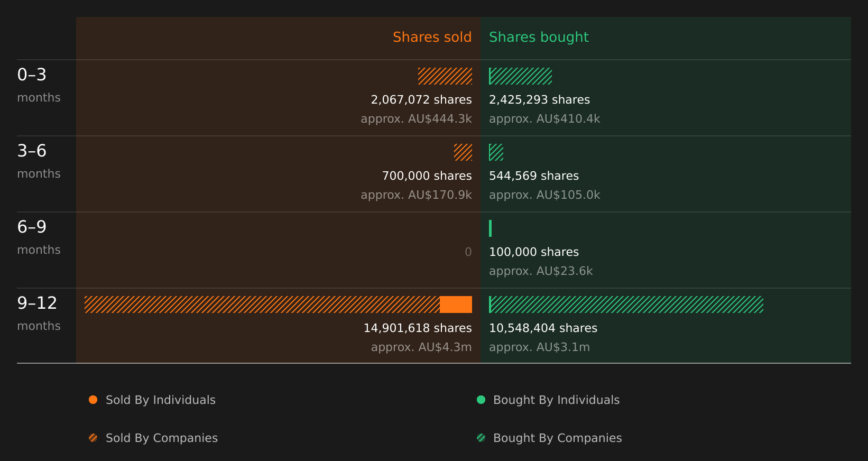Image resolution: width=868 pixels, height=461 pixels.
Task: Select the Bought By Companies legend label
Action: (x=558, y=438)
